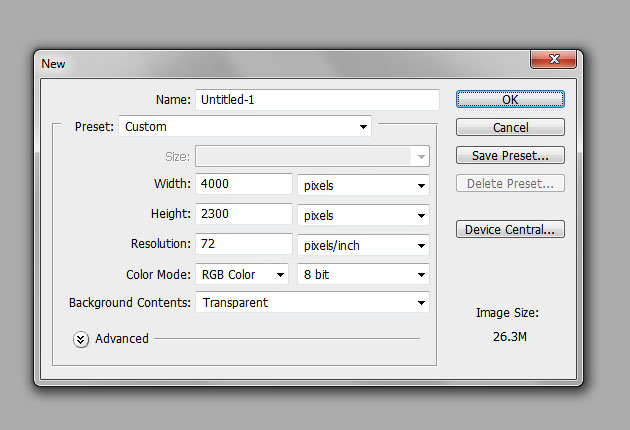The width and height of the screenshot is (630, 430).
Task: Open the 8 bit depth dropdown
Action: click(363, 274)
